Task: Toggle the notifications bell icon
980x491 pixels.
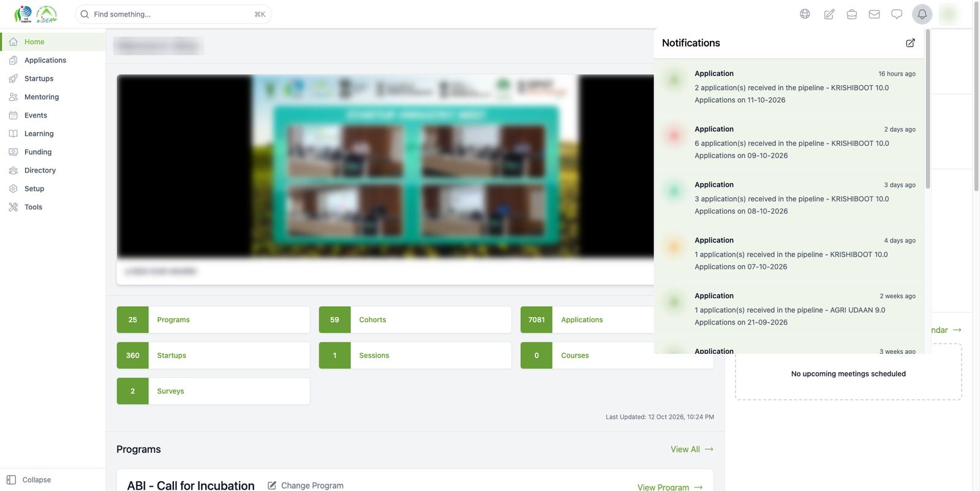Action: [x=922, y=14]
